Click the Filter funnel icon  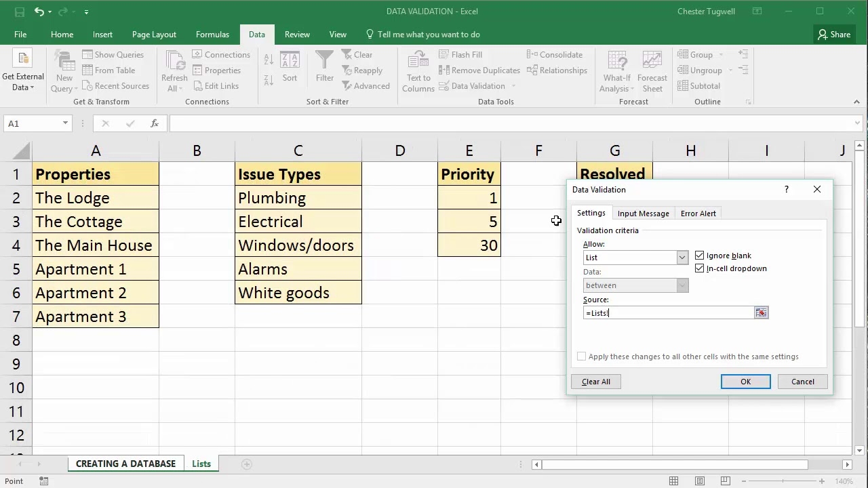point(324,62)
